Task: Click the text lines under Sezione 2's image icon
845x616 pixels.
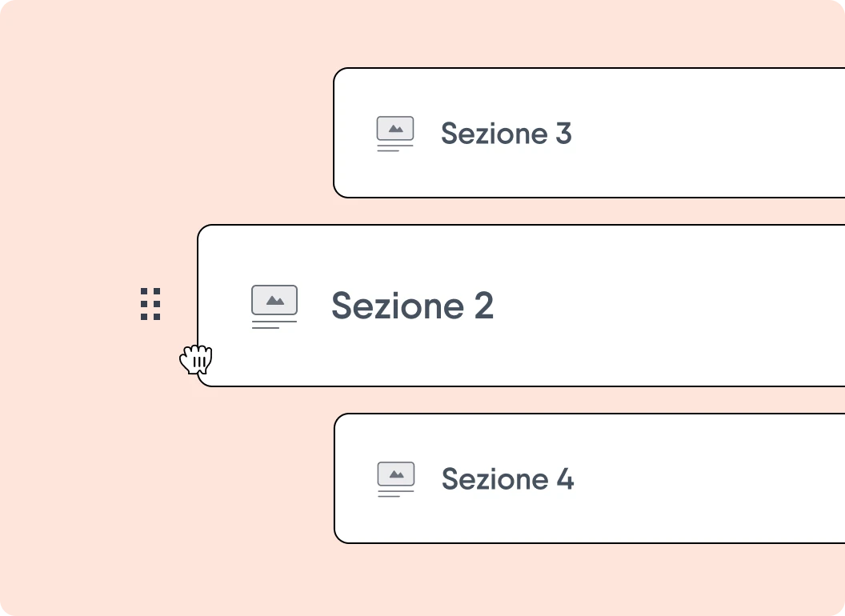Action: [x=272, y=325]
